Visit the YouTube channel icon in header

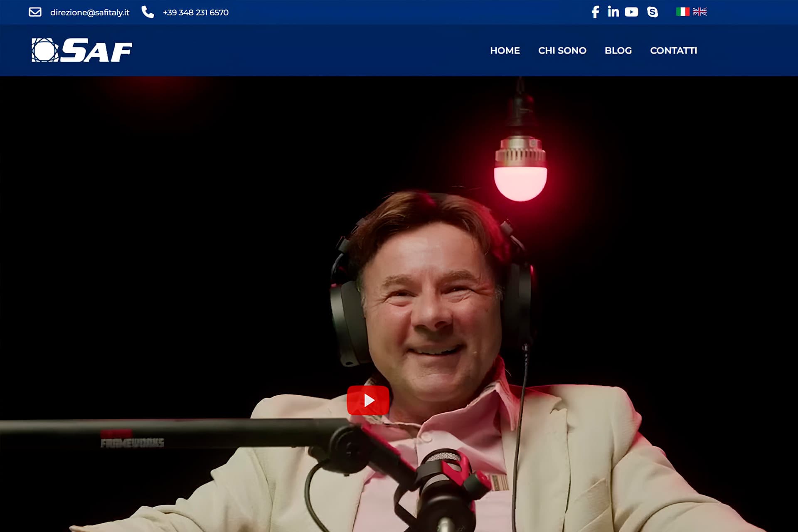(631, 12)
